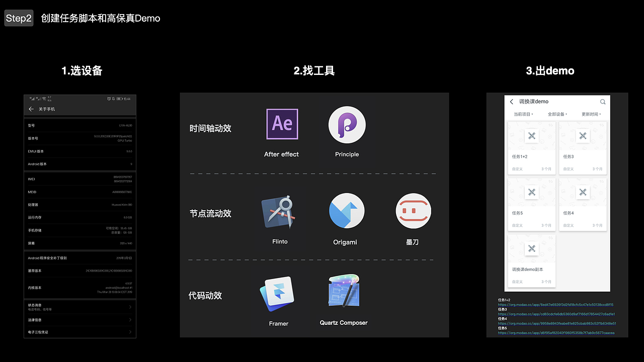Viewport: 644px width, 362px height.
Task: Select the 手机存储 row
Action: click(80, 230)
